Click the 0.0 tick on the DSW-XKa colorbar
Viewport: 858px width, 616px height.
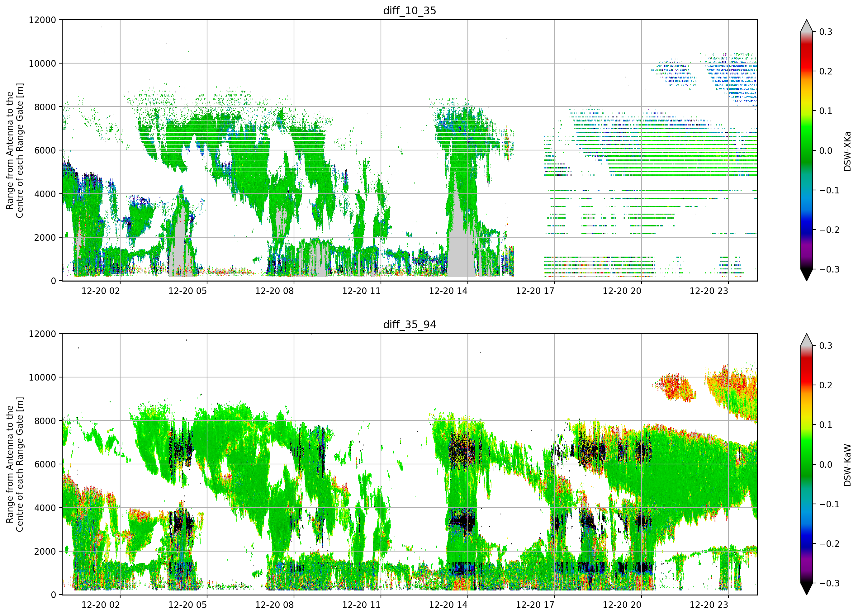pos(826,151)
